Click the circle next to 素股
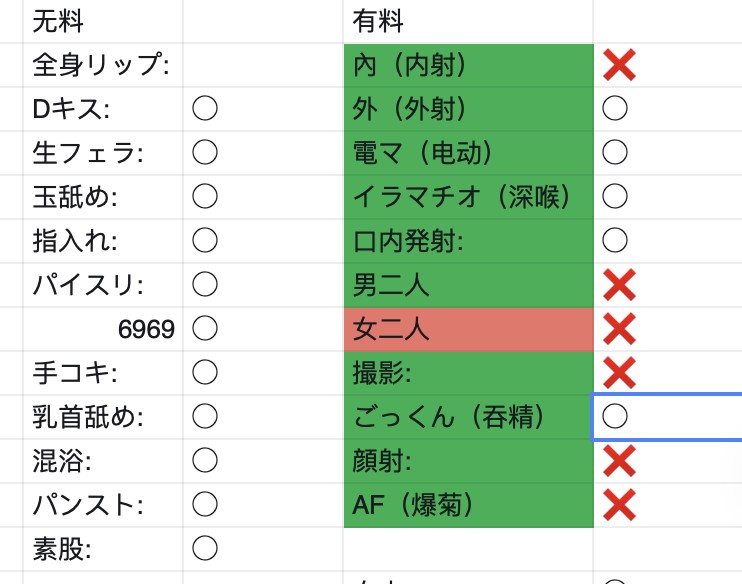 coord(205,549)
